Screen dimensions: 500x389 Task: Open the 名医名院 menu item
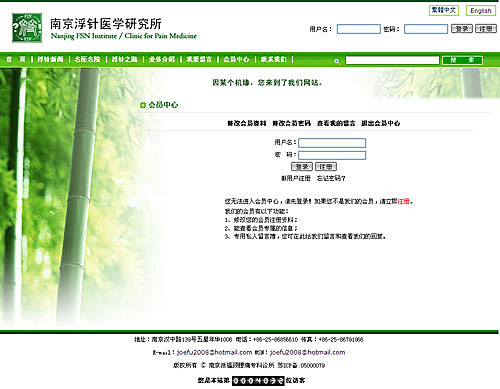(x=87, y=59)
